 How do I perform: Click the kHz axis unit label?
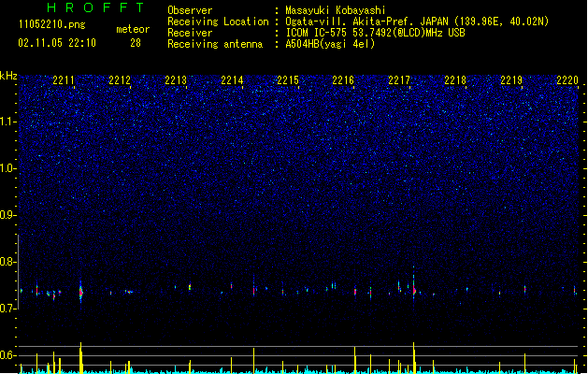pos(8,76)
